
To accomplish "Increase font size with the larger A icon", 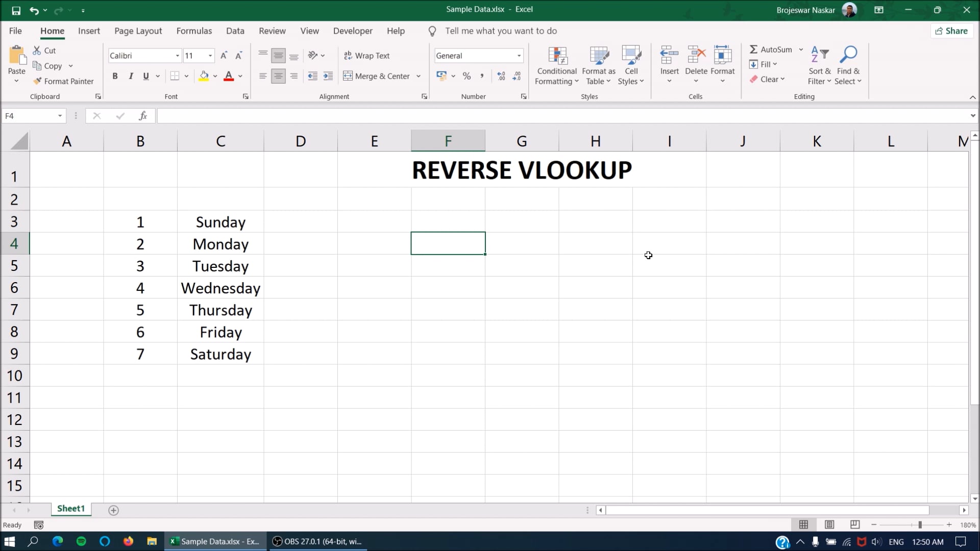I will click(x=224, y=56).
